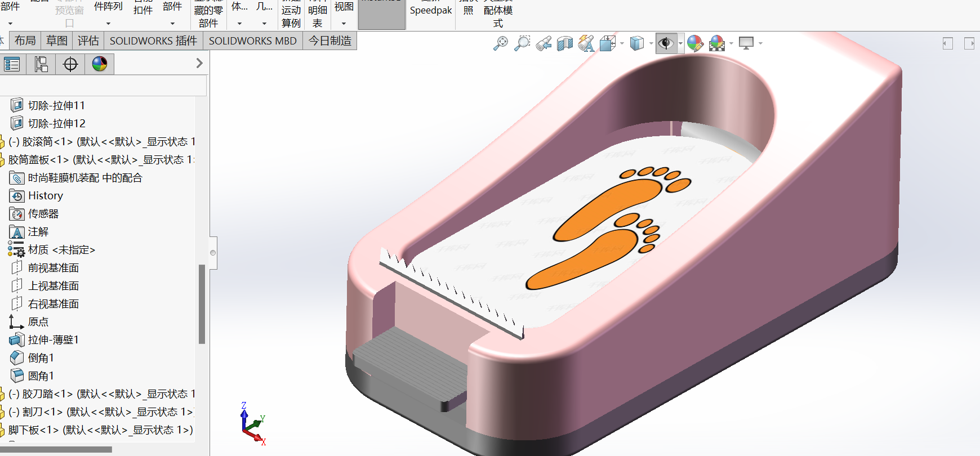Open the SOLIDWORKS 插件 tab

[x=153, y=41]
